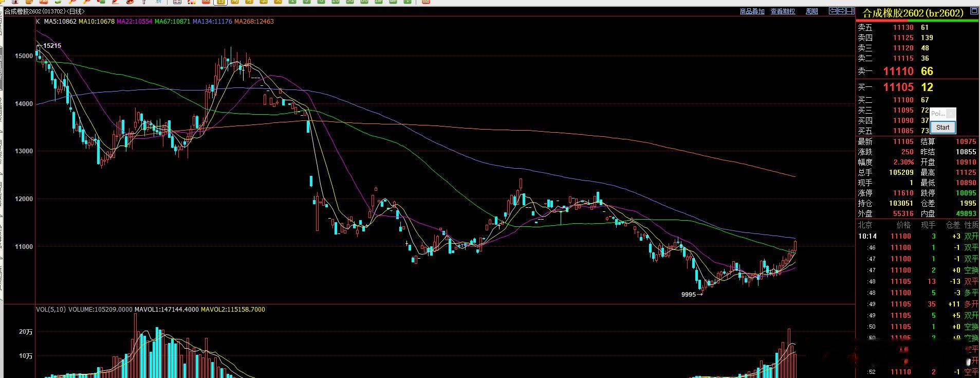This screenshot has width=980, height=378.
Task: Open the 商品叠加 link
Action: coord(752,11)
